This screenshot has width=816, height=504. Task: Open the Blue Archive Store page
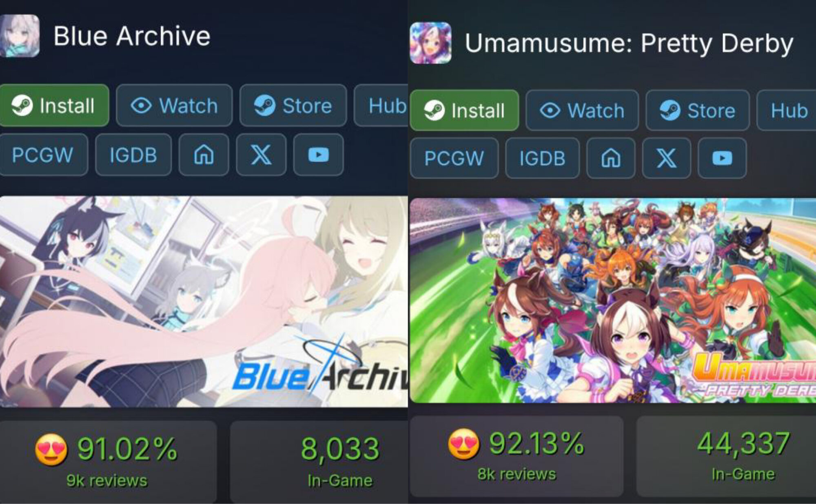[293, 105]
